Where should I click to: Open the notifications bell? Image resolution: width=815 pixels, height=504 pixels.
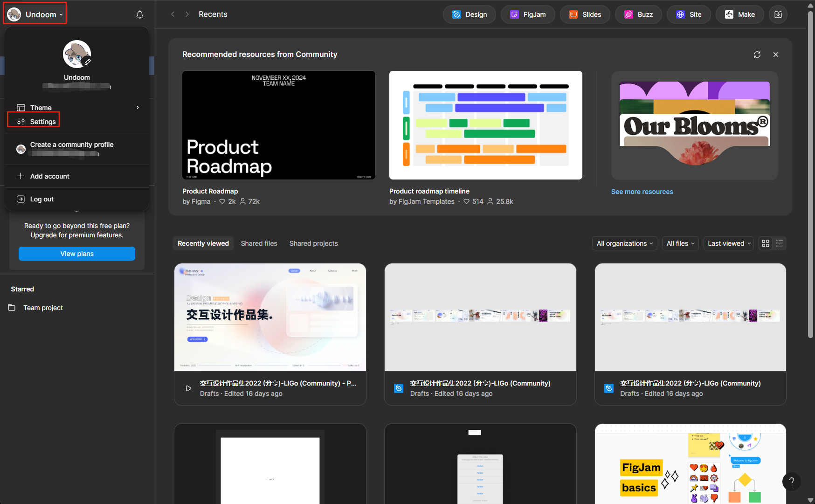(x=139, y=14)
